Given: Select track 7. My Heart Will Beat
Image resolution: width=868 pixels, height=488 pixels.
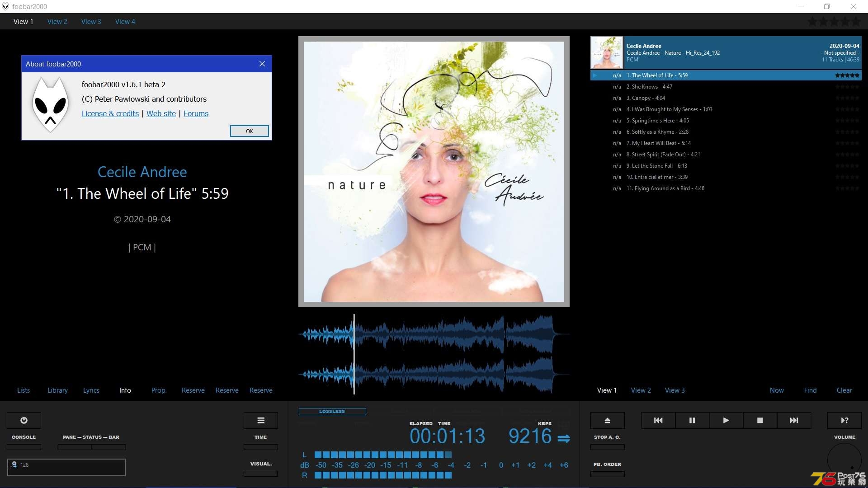Looking at the screenshot, I should 726,143.
